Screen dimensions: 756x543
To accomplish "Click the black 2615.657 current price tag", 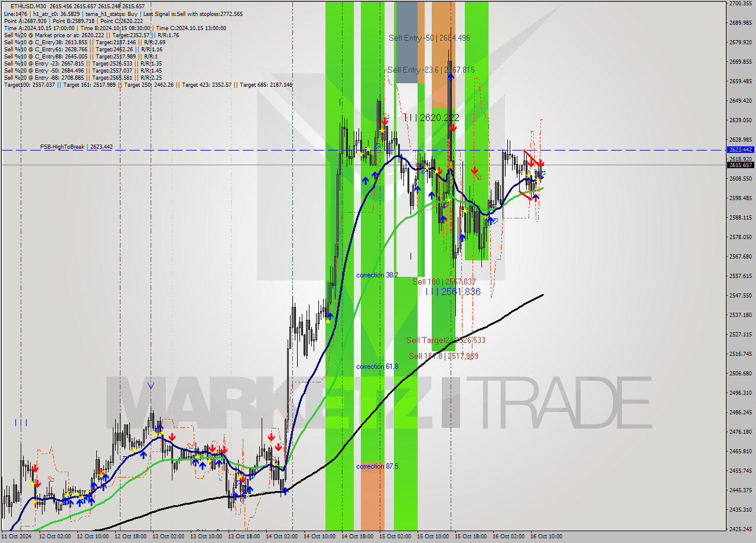I will [741, 165].
